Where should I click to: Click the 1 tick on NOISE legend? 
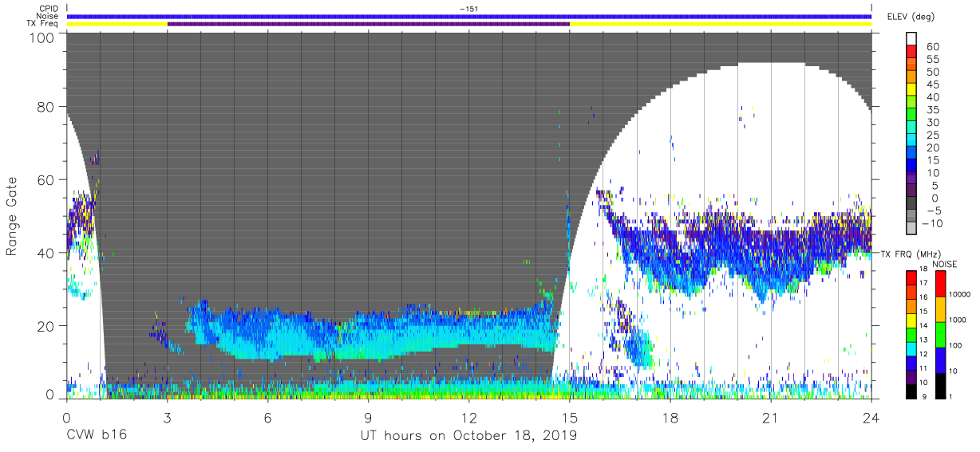coord(950,396)
